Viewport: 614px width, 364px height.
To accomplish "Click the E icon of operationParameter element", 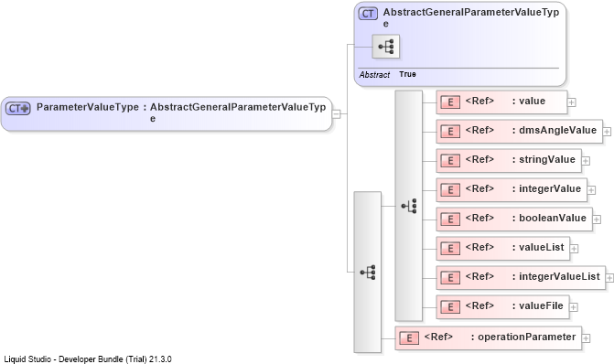I will point(409,338).
